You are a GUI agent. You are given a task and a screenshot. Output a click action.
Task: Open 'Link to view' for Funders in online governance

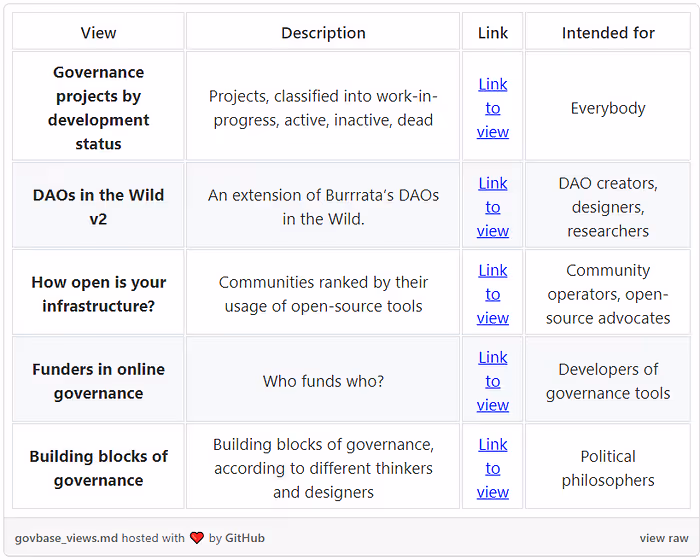493,381
